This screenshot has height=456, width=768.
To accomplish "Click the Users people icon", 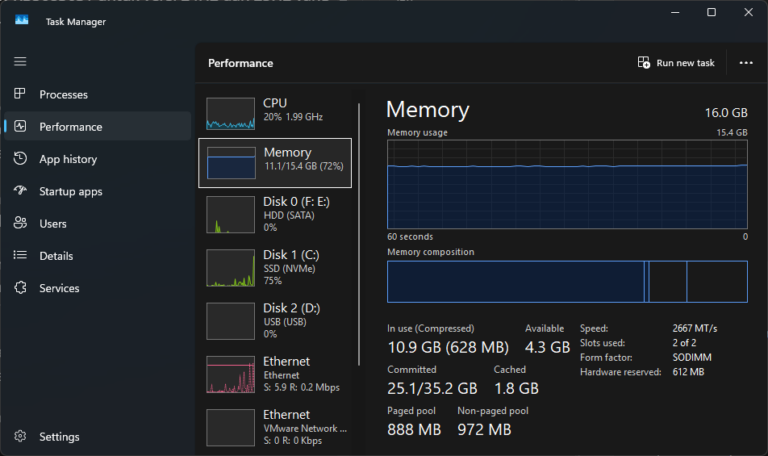I will pyautogui.click(x=20, y=223).
